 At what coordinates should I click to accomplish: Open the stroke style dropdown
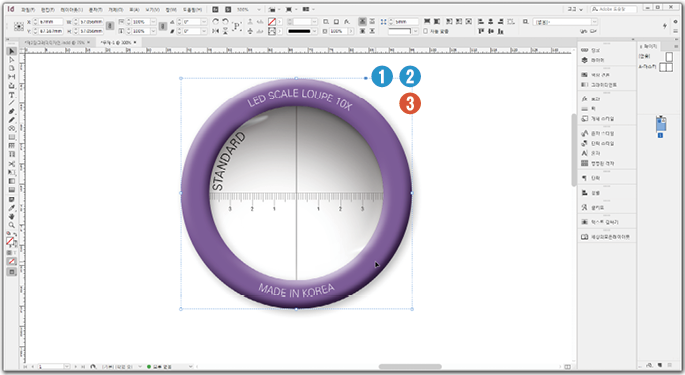(x=314, y=31)
